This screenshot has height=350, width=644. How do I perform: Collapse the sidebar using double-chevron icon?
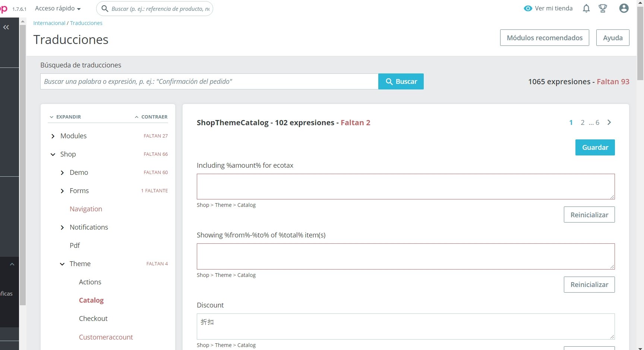pyautogui.click(x=6, y=27)
